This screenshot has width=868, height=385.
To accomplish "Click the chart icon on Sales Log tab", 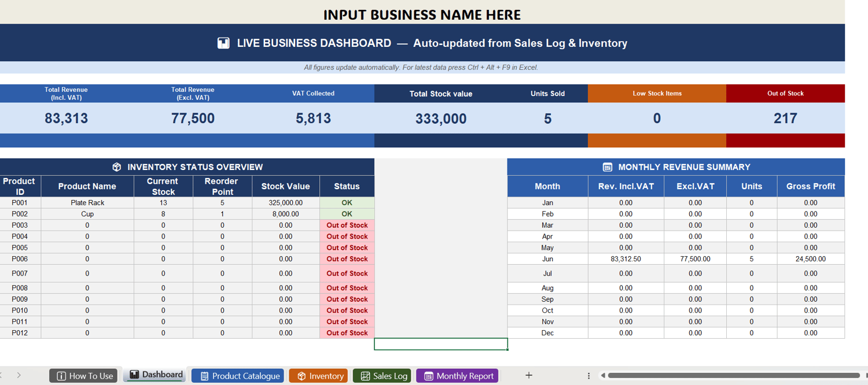I will [365, 376].
